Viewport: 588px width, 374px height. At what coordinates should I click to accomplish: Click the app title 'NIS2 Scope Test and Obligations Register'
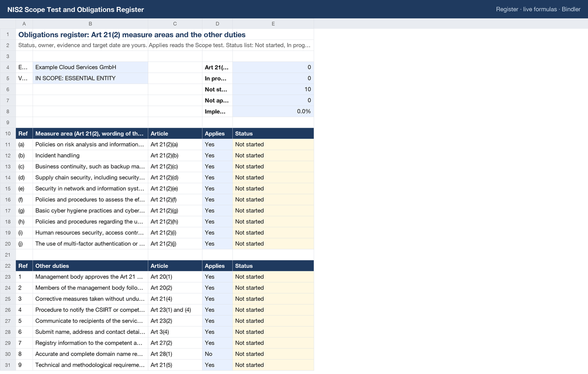[75, 9]
